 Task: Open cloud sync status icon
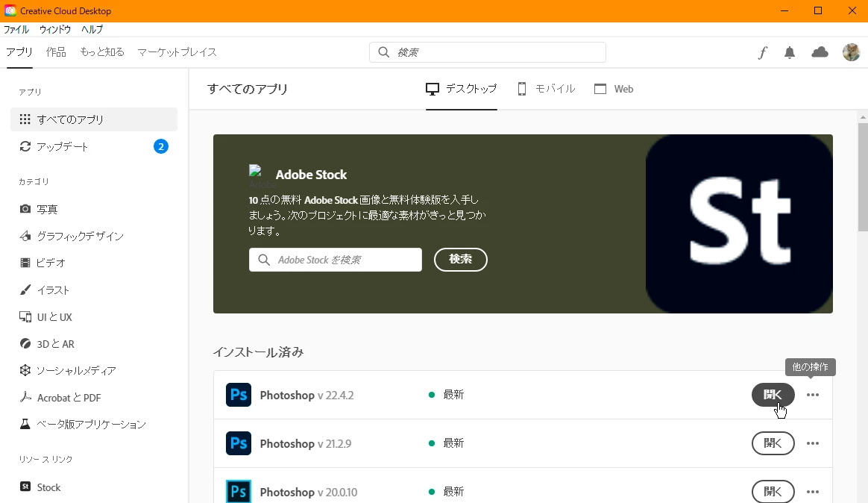click(x=820, y=52)
